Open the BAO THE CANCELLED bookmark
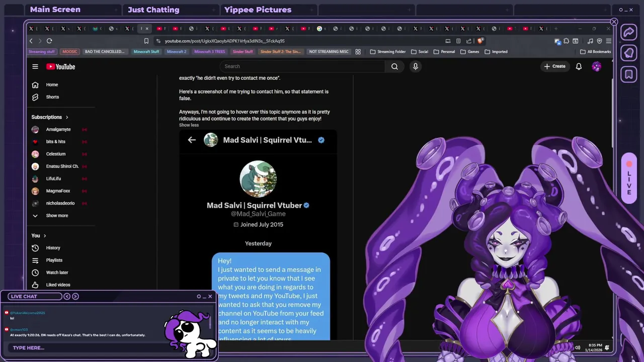 pyautogui.click(x=105, y=52)
